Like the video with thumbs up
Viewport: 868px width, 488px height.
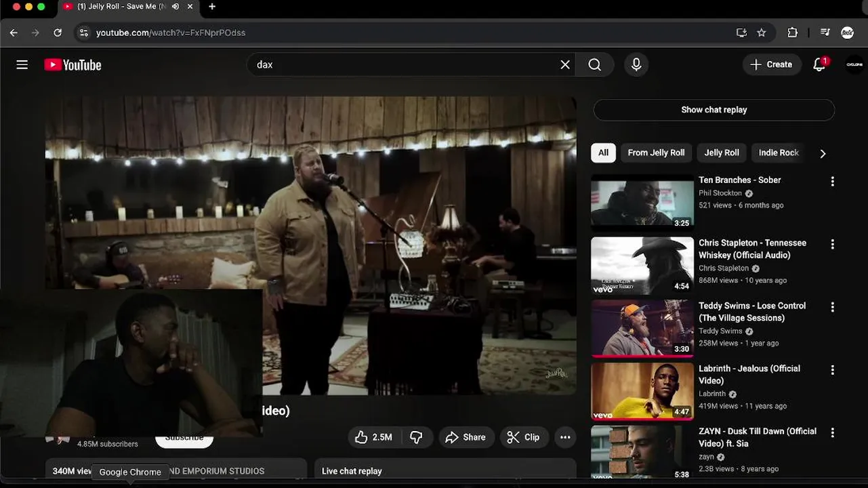point(374,437)
